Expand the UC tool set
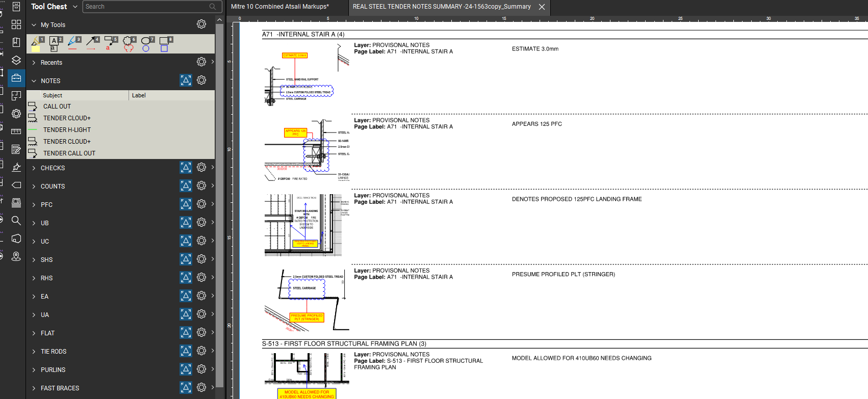 pyautogui.click(x=34, y=241)
